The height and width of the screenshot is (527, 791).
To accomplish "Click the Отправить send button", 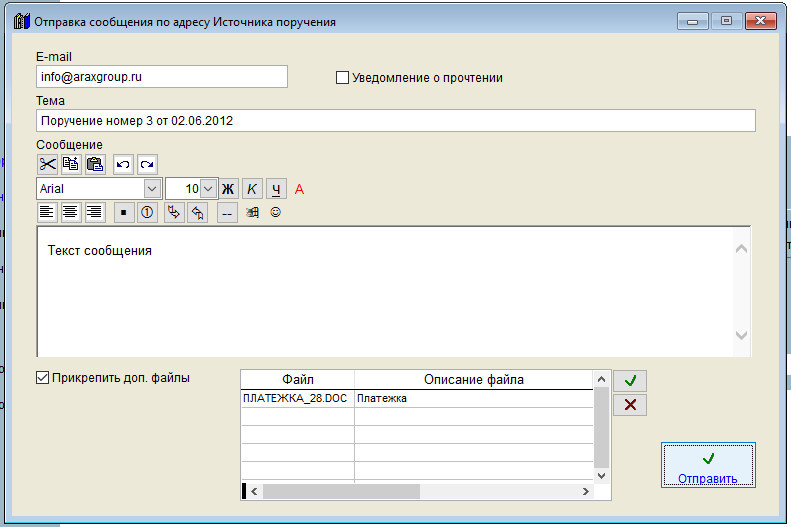I will 708,465.
